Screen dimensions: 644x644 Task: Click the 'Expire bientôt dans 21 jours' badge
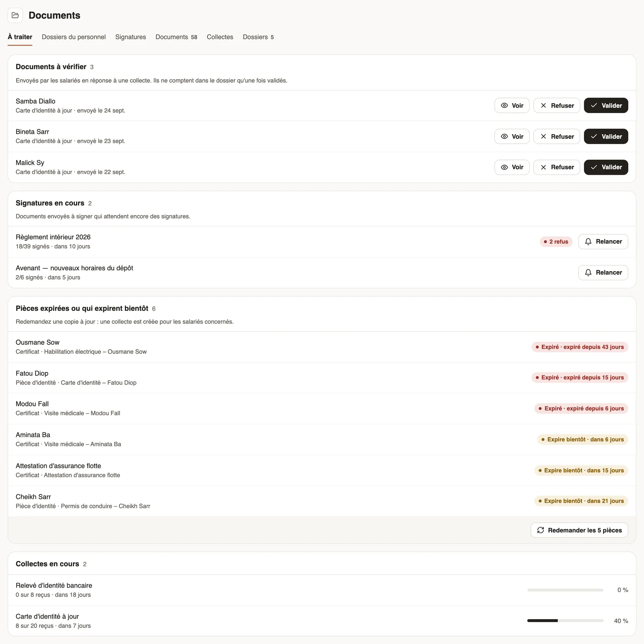(x=581, y=501)
